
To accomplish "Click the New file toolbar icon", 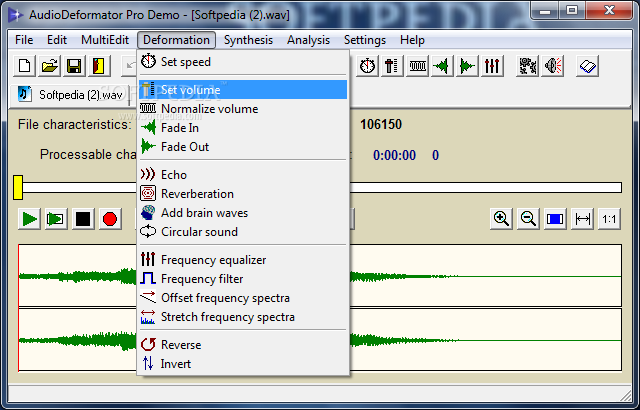I will (x=24, y=66).
